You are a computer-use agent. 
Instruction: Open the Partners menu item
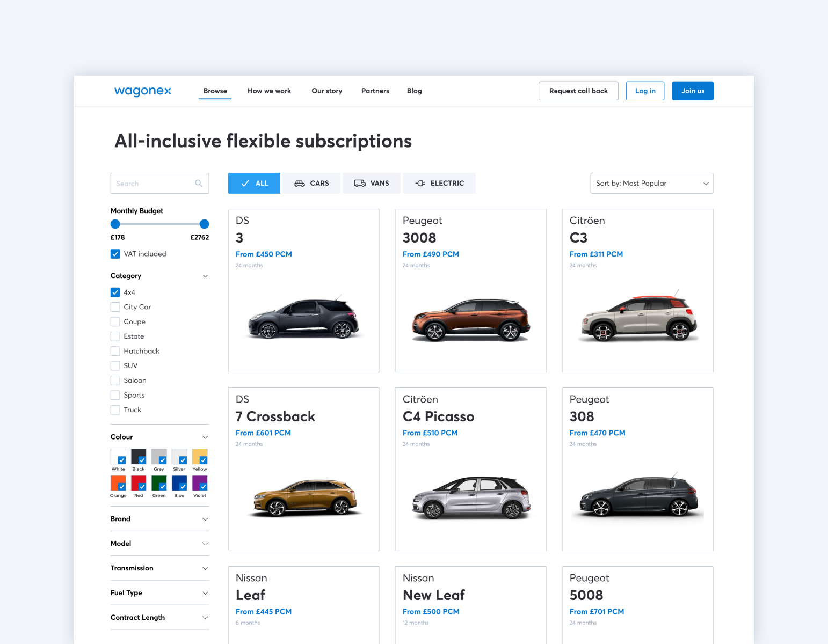[x=375, y=91]
